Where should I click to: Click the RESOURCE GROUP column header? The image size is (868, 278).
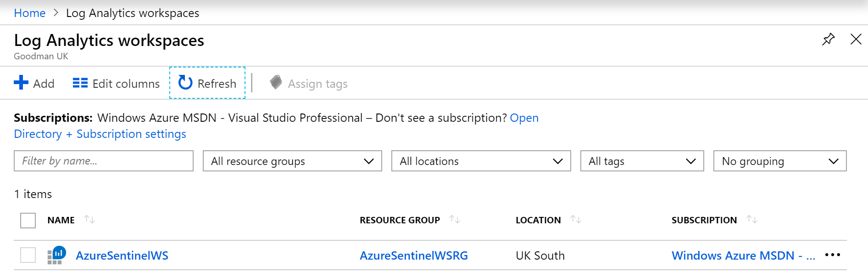[400, 220]
